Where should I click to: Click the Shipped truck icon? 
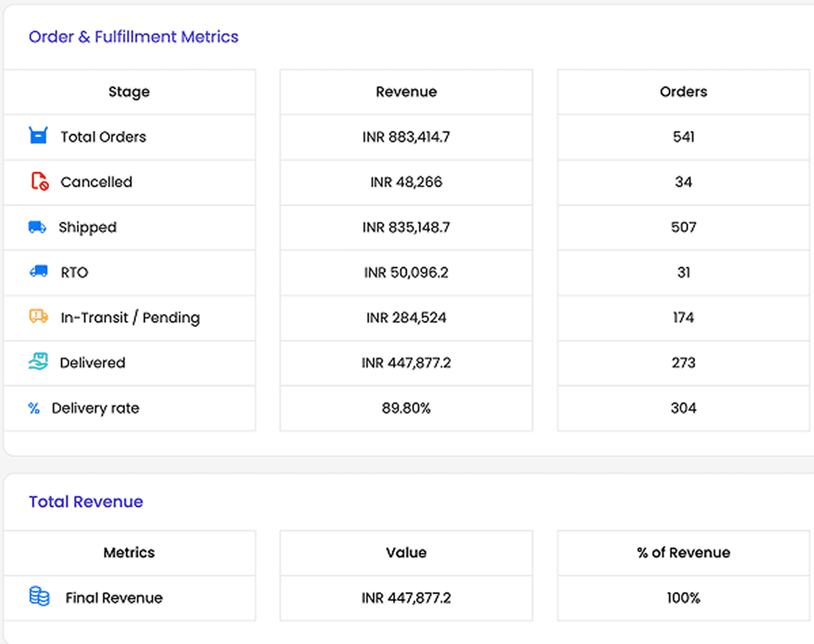point(38,227)
